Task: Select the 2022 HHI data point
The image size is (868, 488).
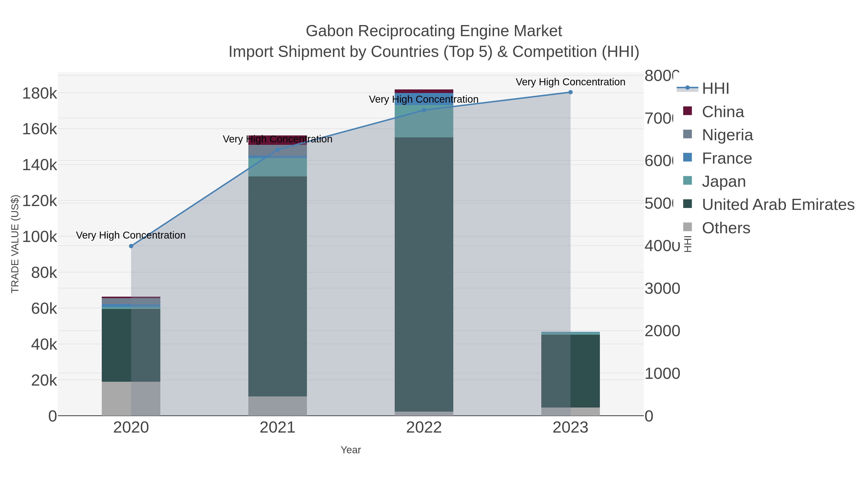Action: point(424,110)
